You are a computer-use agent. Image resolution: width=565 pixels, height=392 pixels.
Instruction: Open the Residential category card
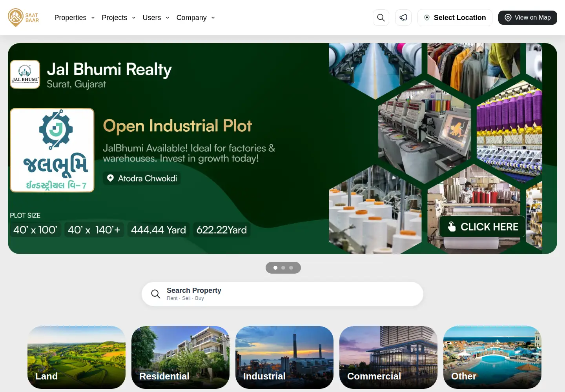[180, 358]
